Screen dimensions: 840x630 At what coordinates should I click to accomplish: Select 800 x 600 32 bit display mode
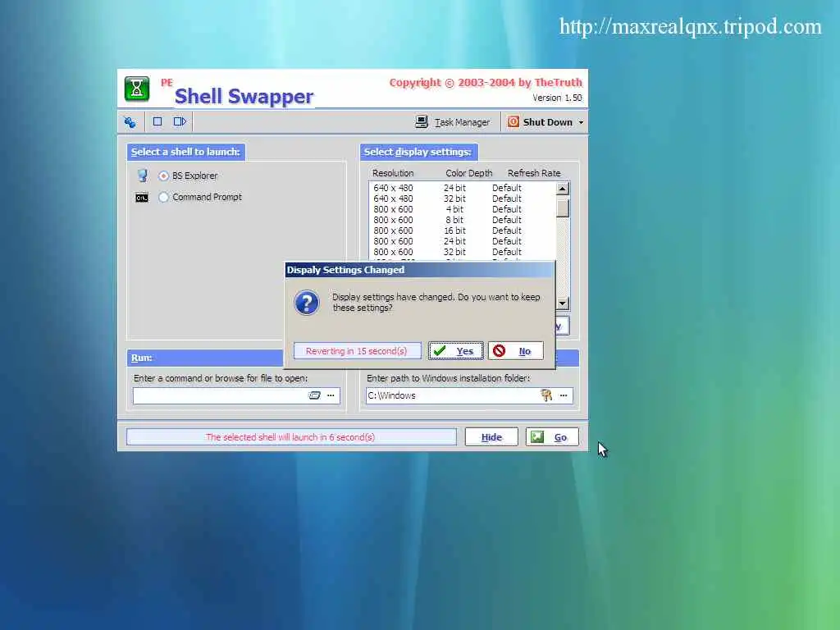pyautogui.click(x=463, y=253)
